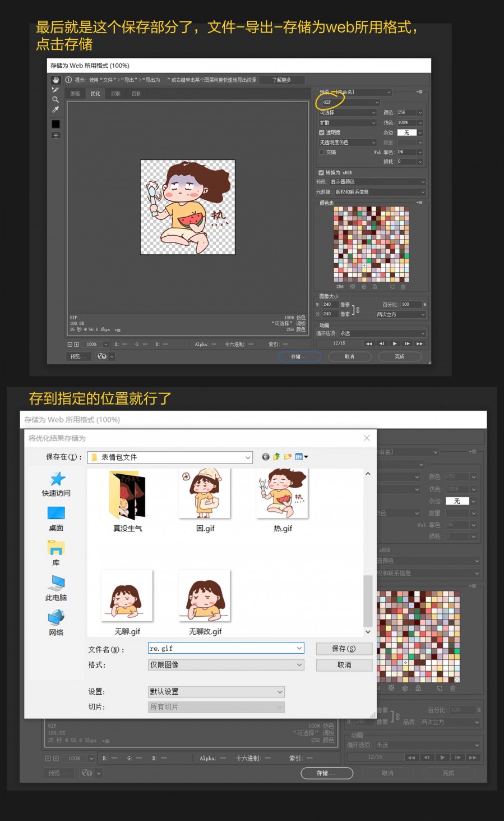Create new folder in save dialog
504x821 pixels.
pyautogui.click(x=288, y=457)
